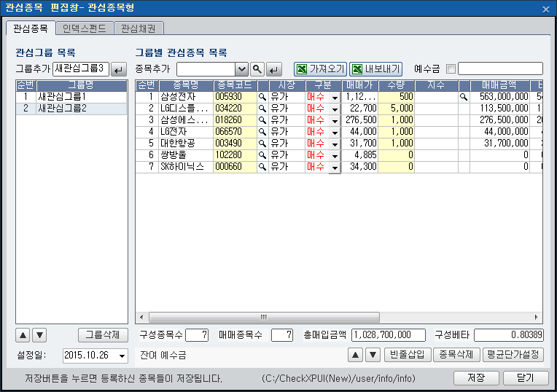
Task: Click the 그룹삭제 button
Action: coord(103,335)
